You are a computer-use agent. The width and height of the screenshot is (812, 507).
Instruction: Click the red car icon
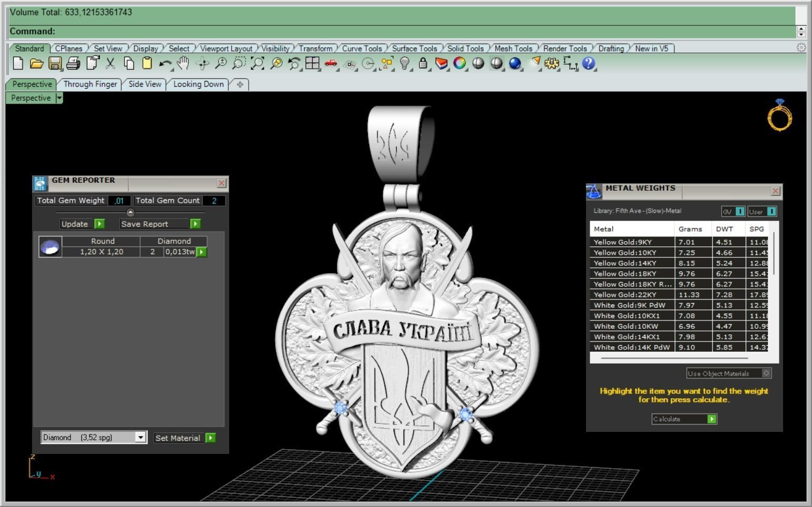pos(331,64)
